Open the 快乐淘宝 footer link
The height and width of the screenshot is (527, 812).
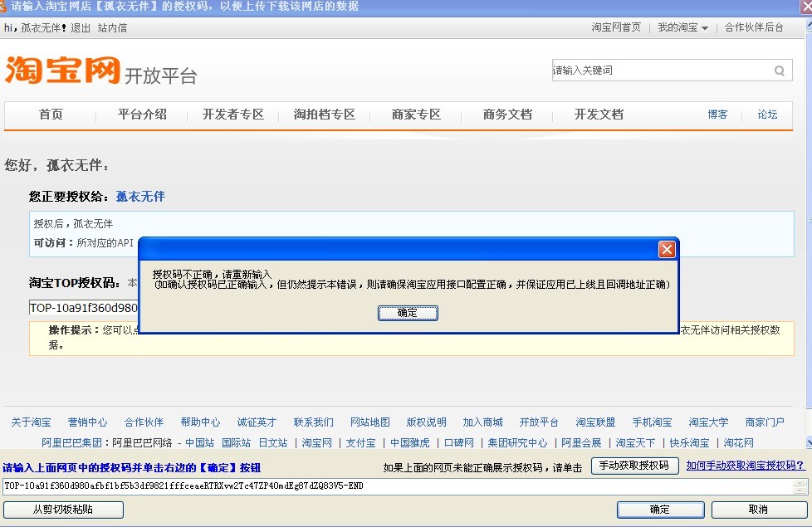(x=689, y=443)
